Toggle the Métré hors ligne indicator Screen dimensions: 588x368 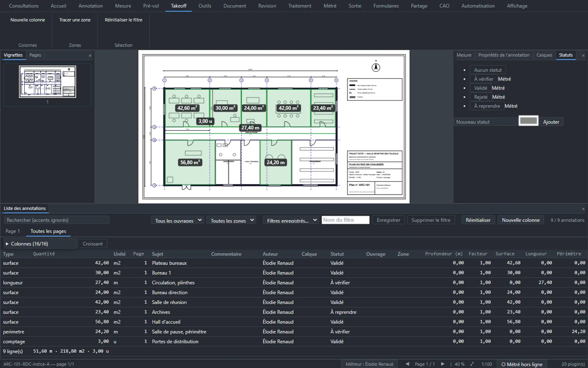click(x=522, y=364)
